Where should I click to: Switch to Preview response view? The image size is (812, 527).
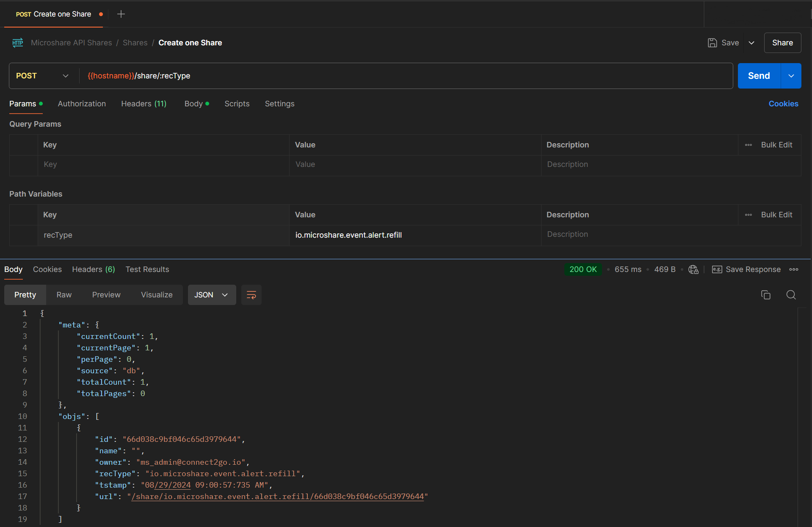pyautogui.click(x=106, y=295)
